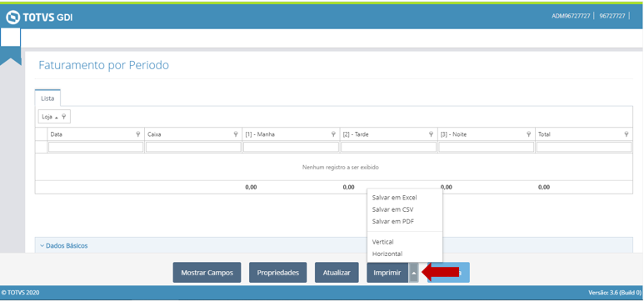This screenshot has width=644, height=302.
Task: Click filter pin icon in Tarde column
Action: point(432,134)
